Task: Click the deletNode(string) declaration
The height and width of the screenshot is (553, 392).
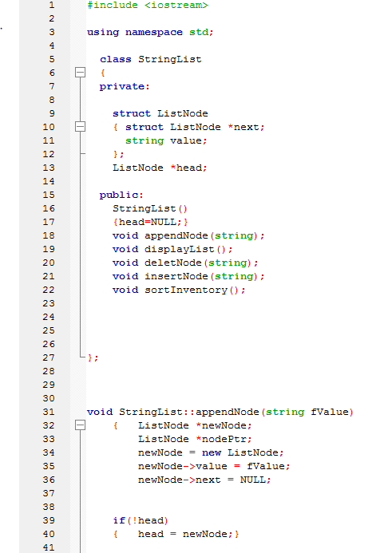Action: click(185, 263)
